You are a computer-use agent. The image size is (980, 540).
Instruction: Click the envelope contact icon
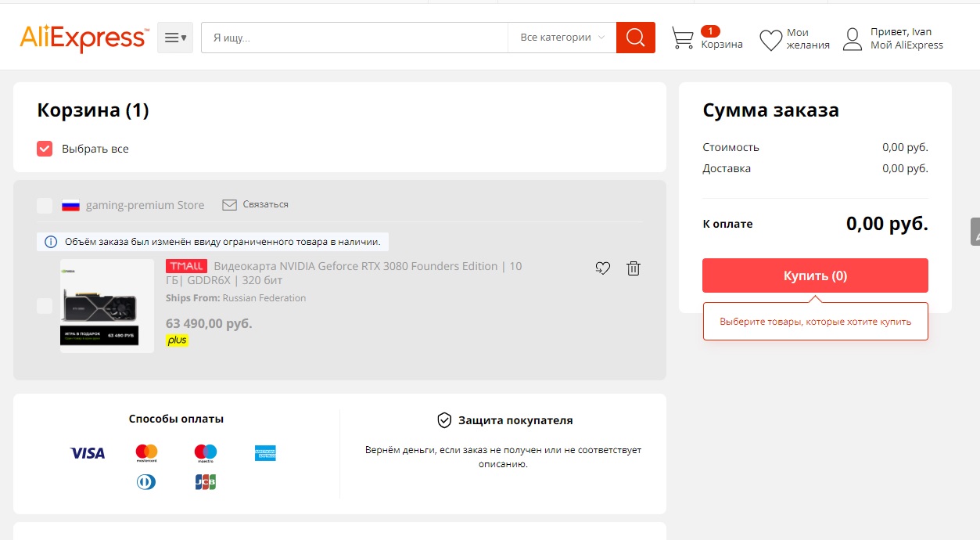point(229,204)
